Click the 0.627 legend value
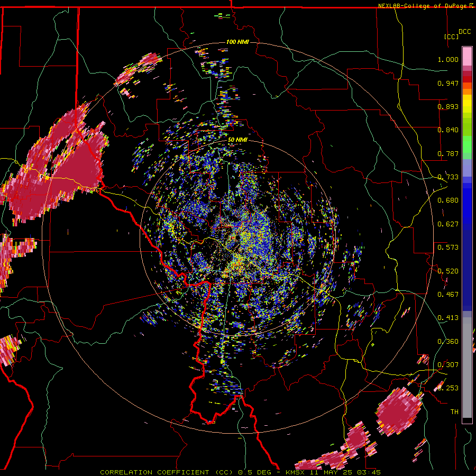The height and width of the screenshot is (476, 476). tap(448, 224)
